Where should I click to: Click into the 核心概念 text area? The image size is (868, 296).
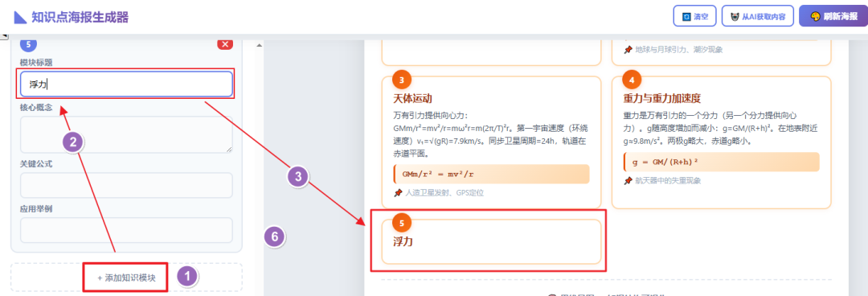pyautogui.click(x=126, y=134)
